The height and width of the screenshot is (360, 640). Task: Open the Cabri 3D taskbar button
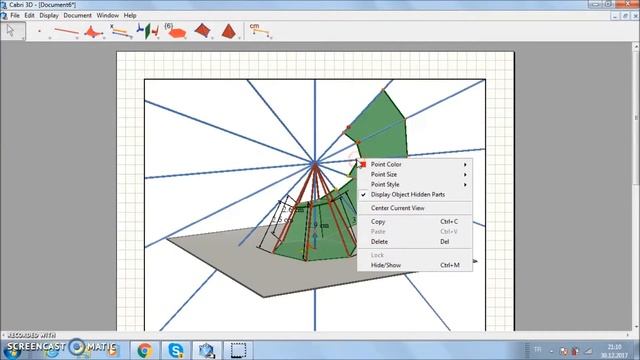click(x=207, y=350)
